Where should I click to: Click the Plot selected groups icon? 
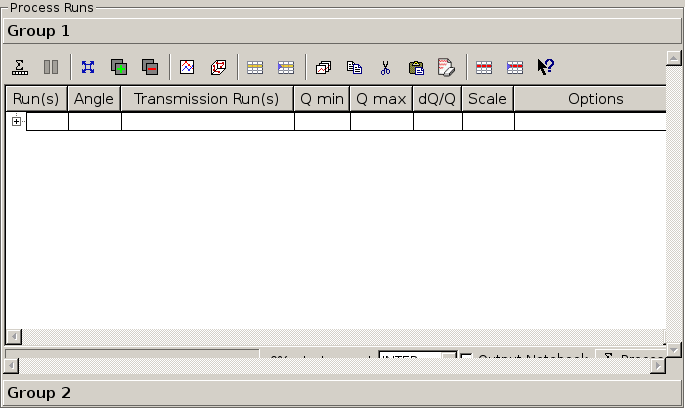(x=218, y=68)
